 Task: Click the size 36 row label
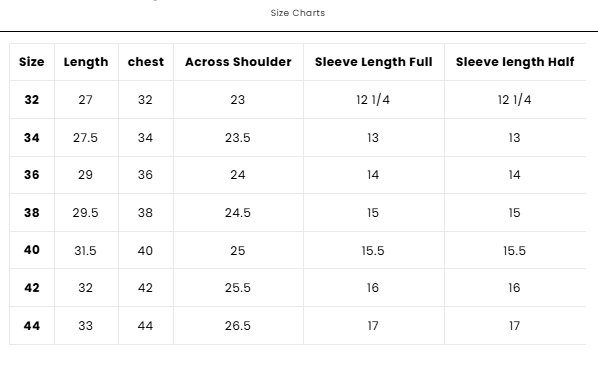[32, 175]
